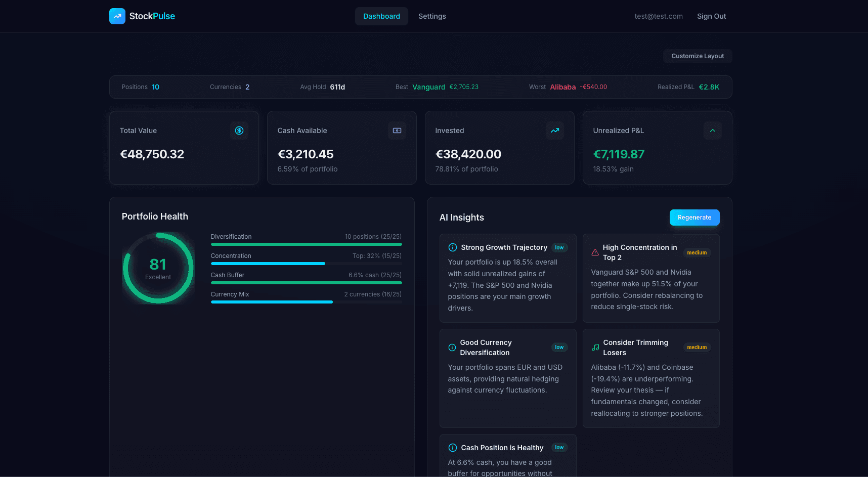Click the Total Value dollar icon

(239, 131)
